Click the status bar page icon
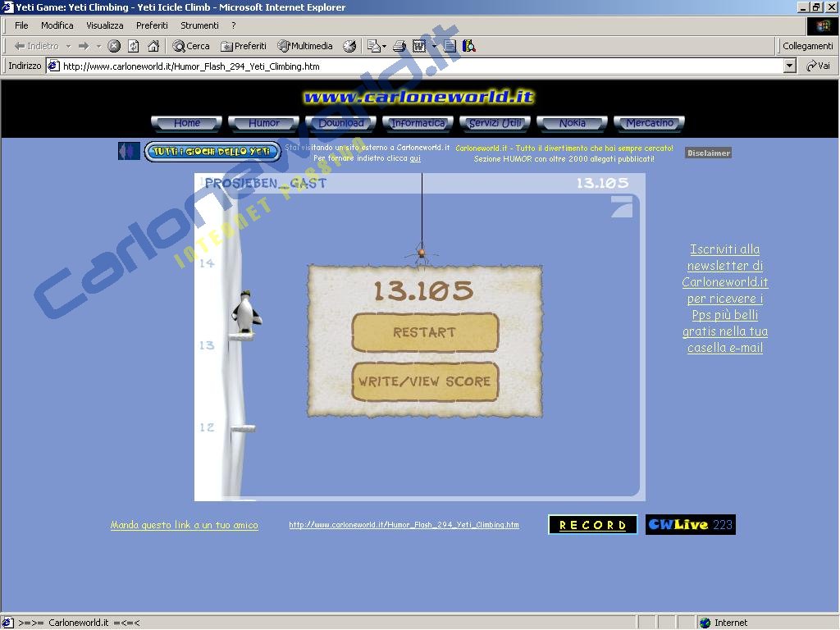The width and height of the screenshot is (840, 630). click(x=7, y=623)
